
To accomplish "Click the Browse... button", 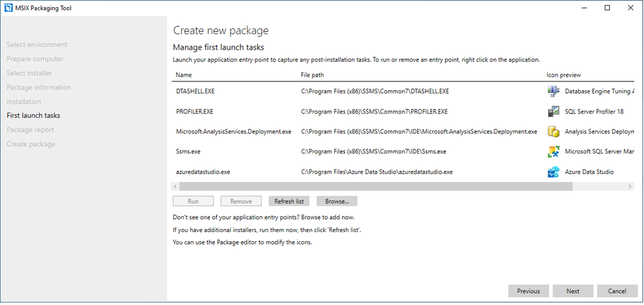I will click(337, 201).
